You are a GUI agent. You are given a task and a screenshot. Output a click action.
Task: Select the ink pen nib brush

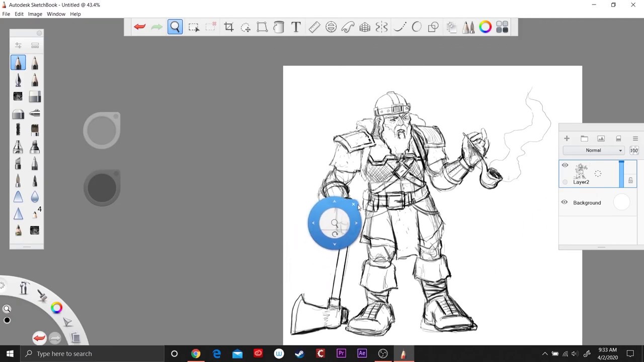(x=18, y=80)
